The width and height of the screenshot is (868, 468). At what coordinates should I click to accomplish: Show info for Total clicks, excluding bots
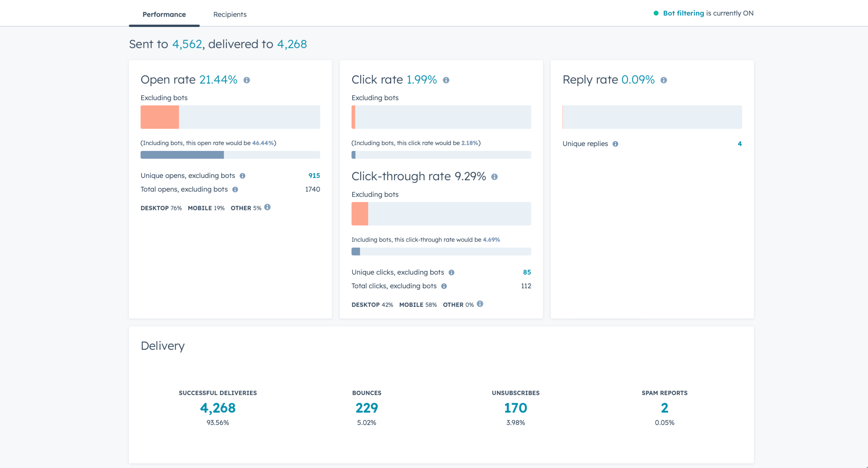coord(444,286)
